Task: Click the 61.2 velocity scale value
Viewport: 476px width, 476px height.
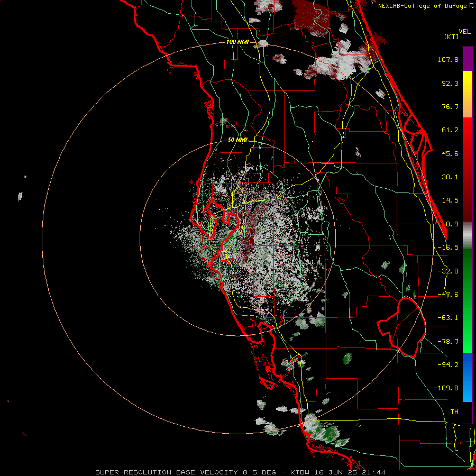Action: [450, 130]
